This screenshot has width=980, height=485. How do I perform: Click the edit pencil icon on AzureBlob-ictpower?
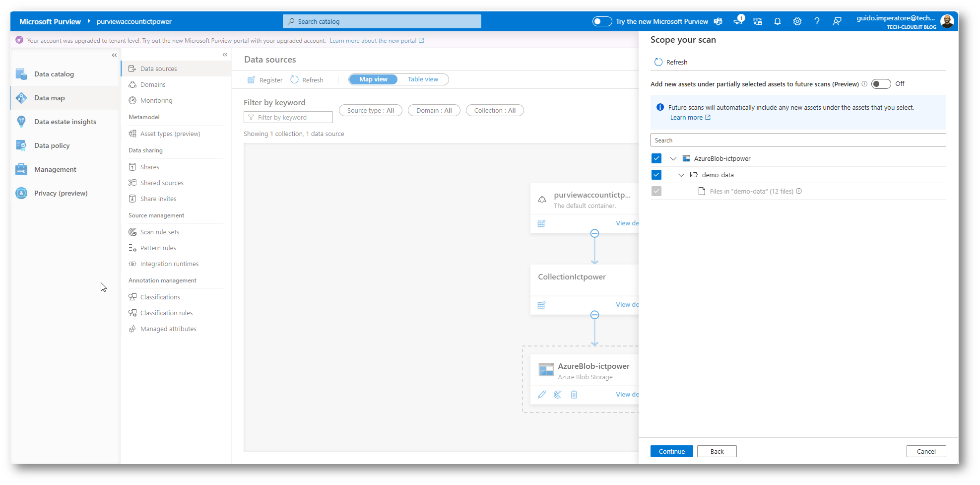click(x=541, y=395)
